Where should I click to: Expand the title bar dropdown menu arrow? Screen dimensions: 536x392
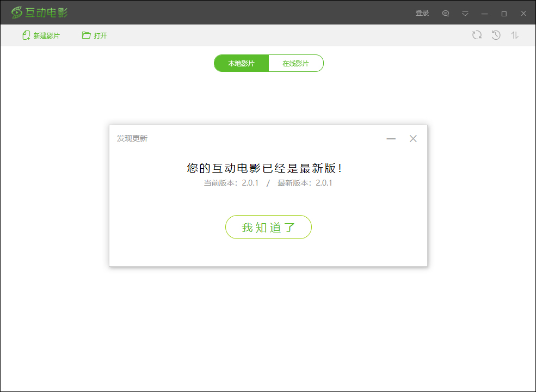pos(465,14)
